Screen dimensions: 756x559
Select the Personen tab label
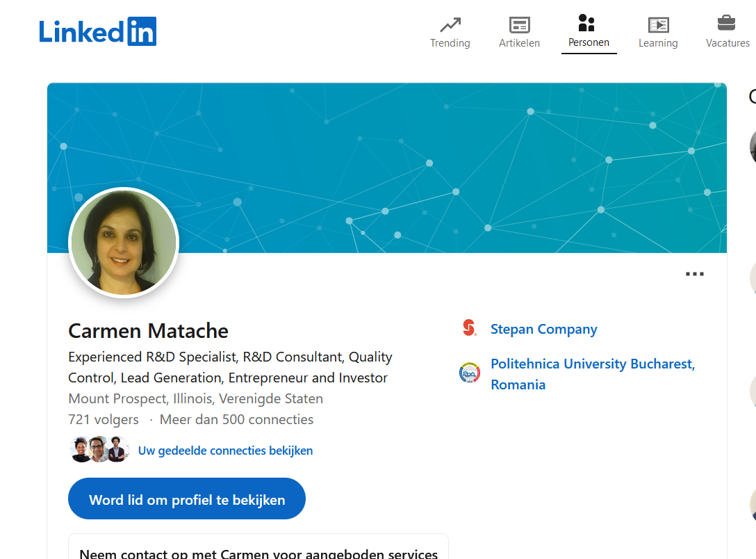pyautogui.click(x=589, y=42)
